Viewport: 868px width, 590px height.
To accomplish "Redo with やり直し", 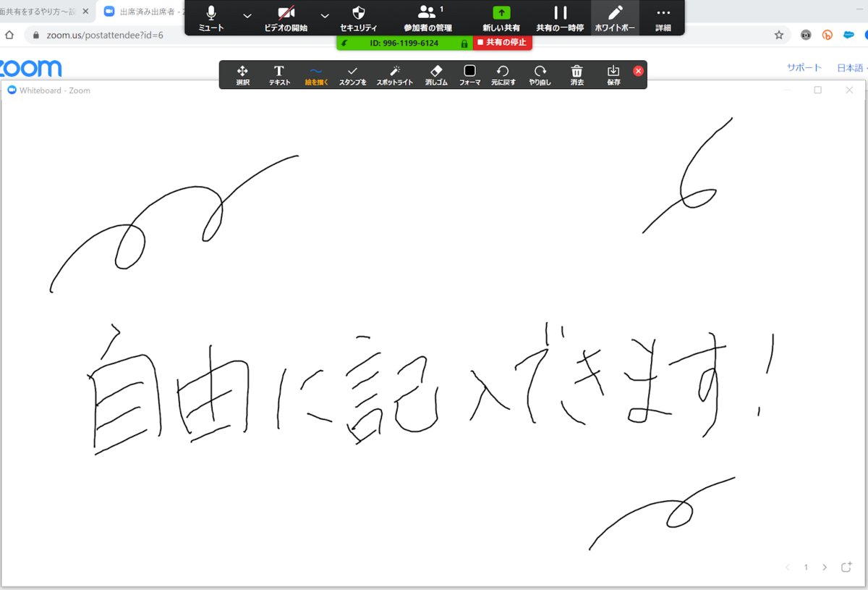I will (540, 75).
